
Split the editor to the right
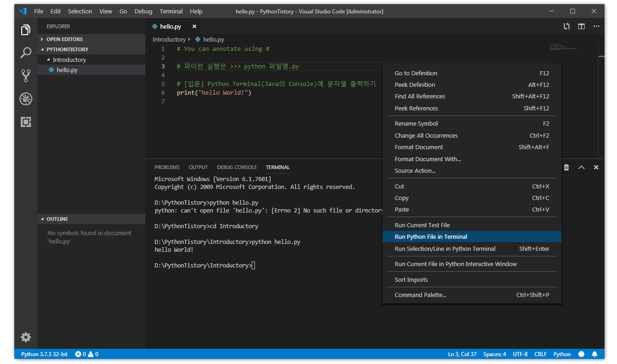coord(581,26)
